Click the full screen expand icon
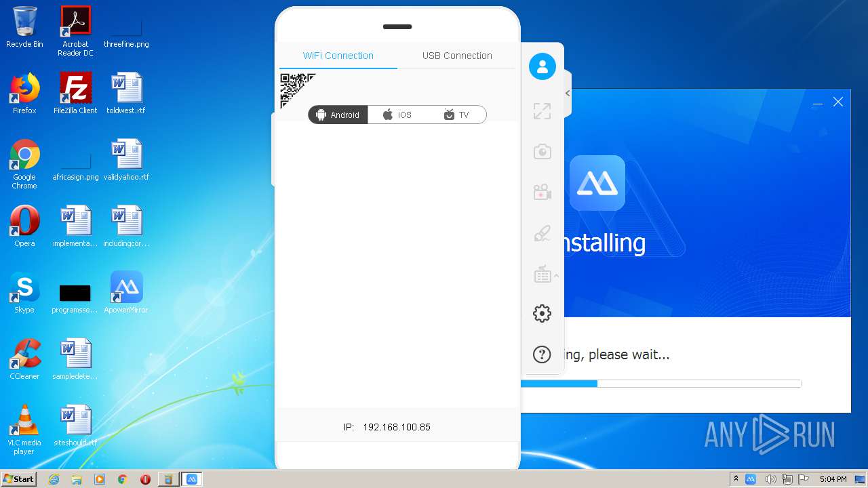 (542, 111)
